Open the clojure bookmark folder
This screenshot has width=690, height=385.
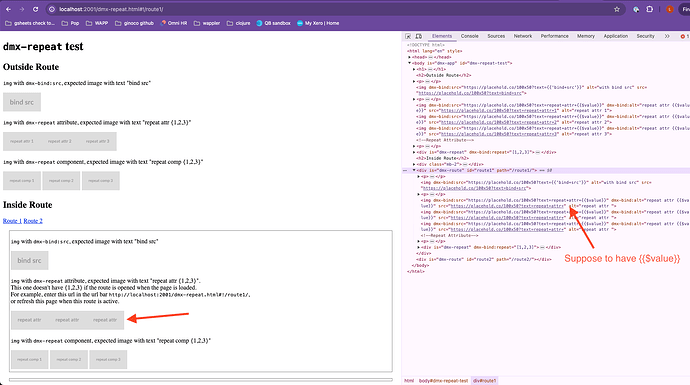[239, 23]
